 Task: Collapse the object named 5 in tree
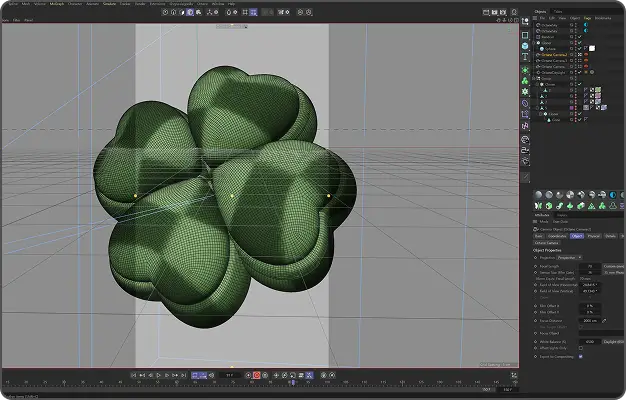click(538, 108)
